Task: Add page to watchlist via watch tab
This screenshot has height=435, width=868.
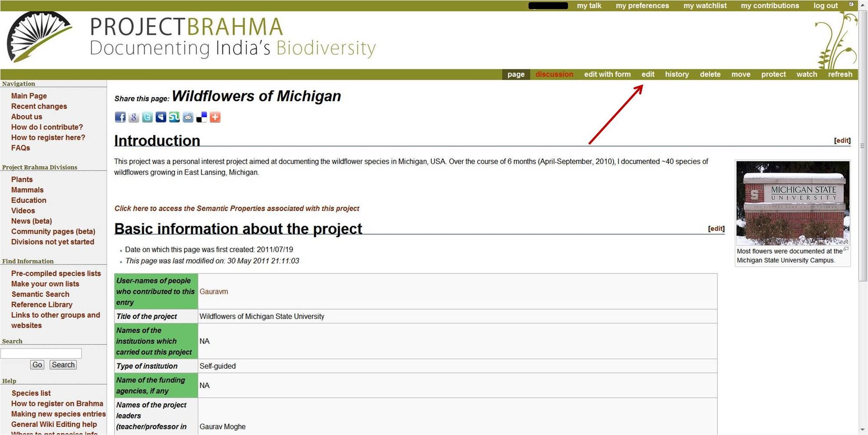Action: pyautogui.click(x=807, y=74)
